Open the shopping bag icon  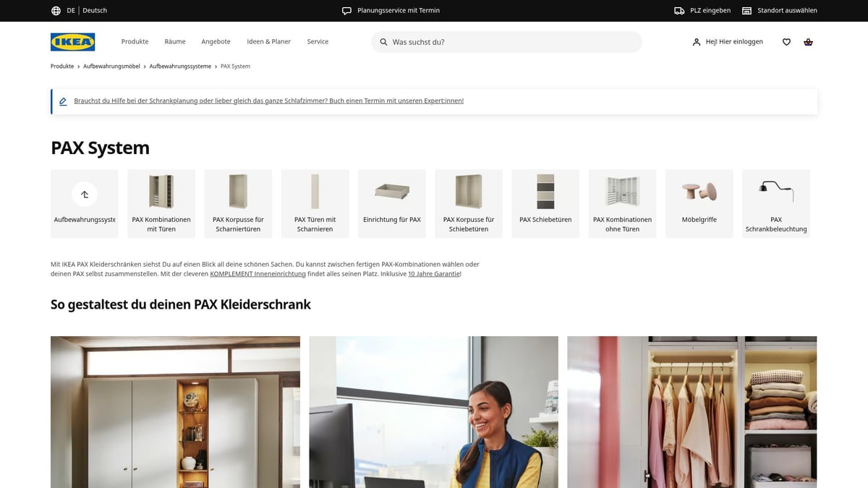(808, 41)
